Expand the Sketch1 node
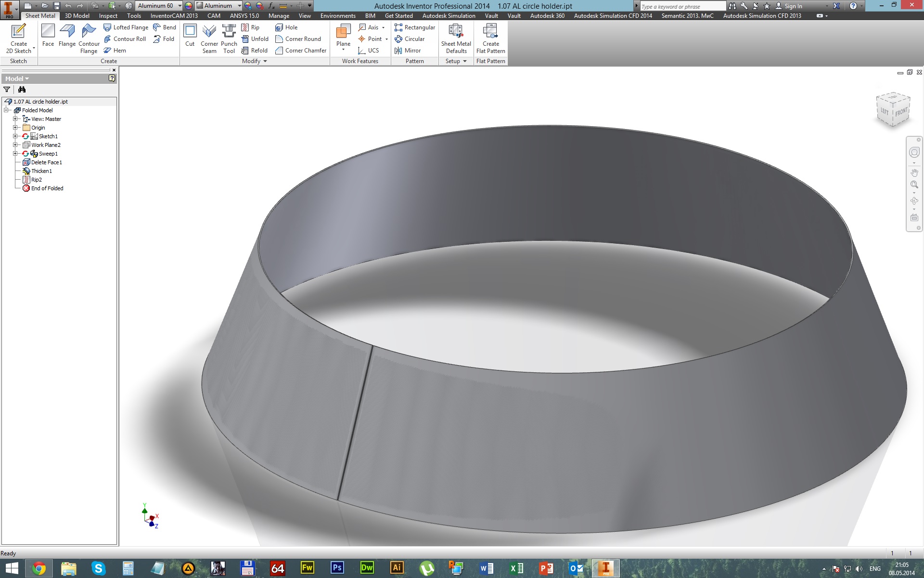This screenshot has height=578, width=924. pos(15,136)
